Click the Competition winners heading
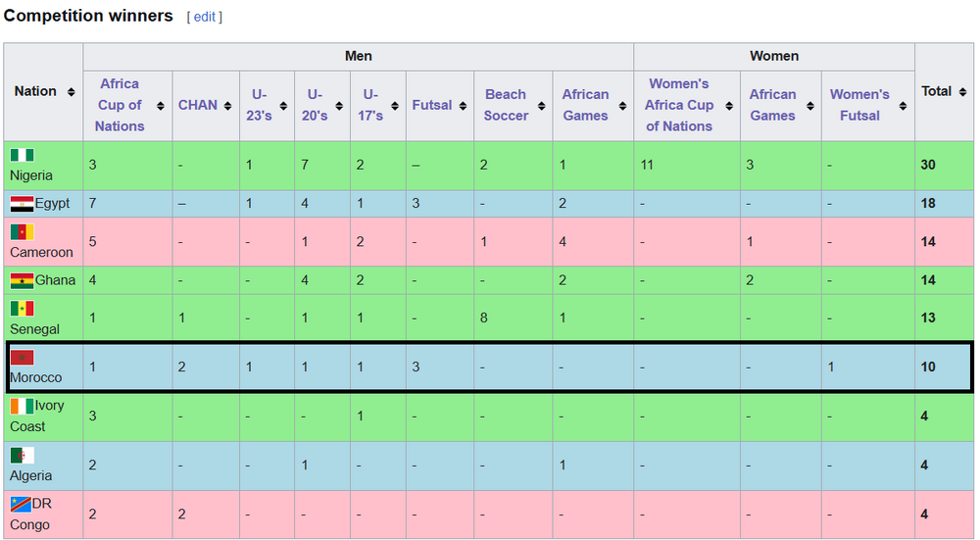The height and width of the screenshot is (540, 980). 88,16
